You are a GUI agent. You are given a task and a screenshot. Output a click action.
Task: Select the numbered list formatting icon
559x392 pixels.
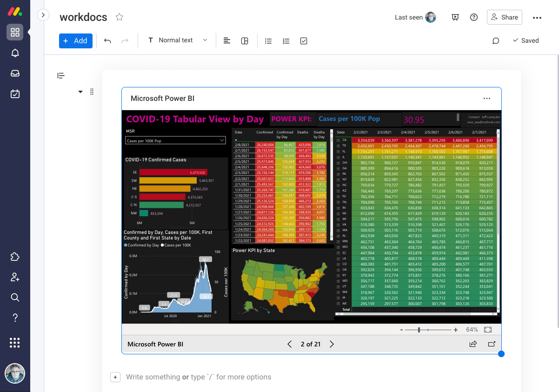tap(286, 41)
